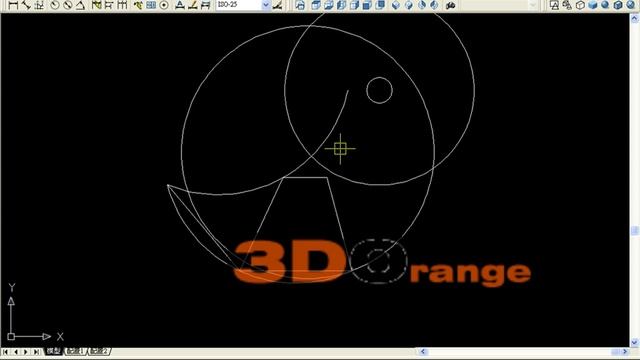The height and width of the screenshot is (360, 640).
Task: Click the vertical scrollbar thumb
Action: pyautogui.click(x=635, y=231)
